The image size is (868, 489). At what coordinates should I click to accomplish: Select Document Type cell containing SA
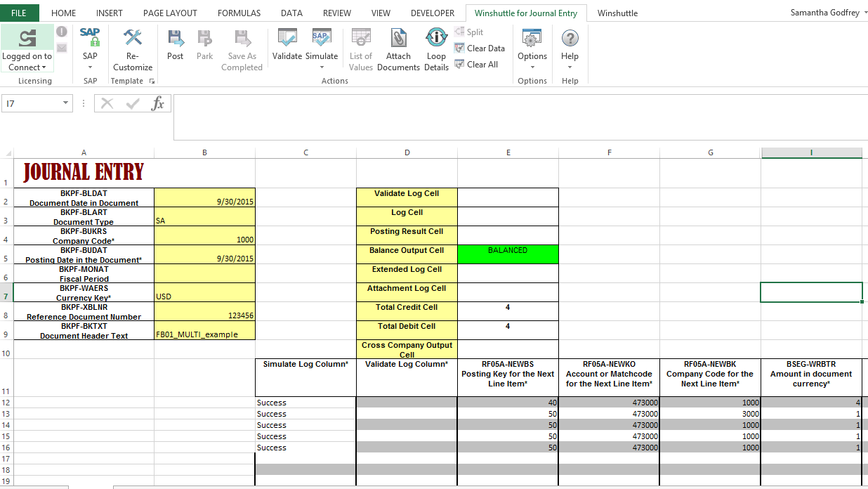coord(204,216)
